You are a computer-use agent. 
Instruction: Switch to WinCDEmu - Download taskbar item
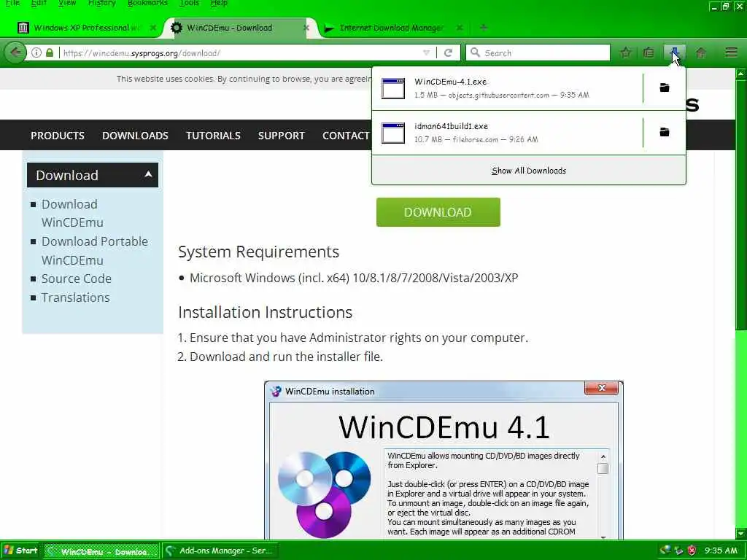(x=101, y=551)
